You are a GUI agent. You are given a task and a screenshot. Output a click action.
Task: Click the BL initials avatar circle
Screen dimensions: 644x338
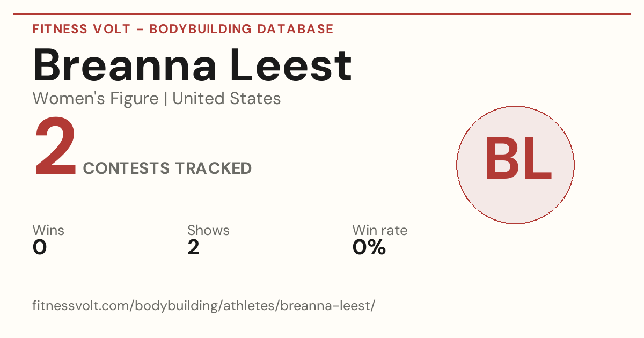click(x=515, y=165)
